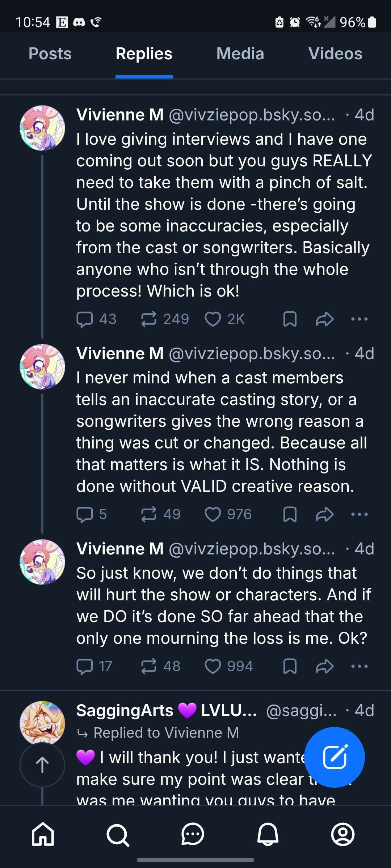This screenshot has width=391, height=868.
Task: Open the Chat messages icon
Action: coord(193,834)
